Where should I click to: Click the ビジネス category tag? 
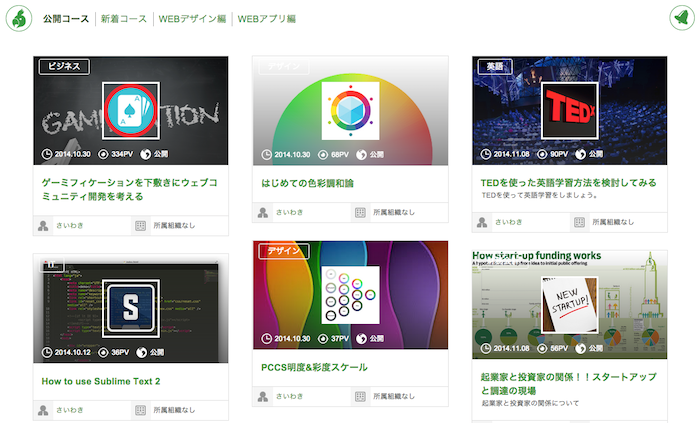[64, 67]
